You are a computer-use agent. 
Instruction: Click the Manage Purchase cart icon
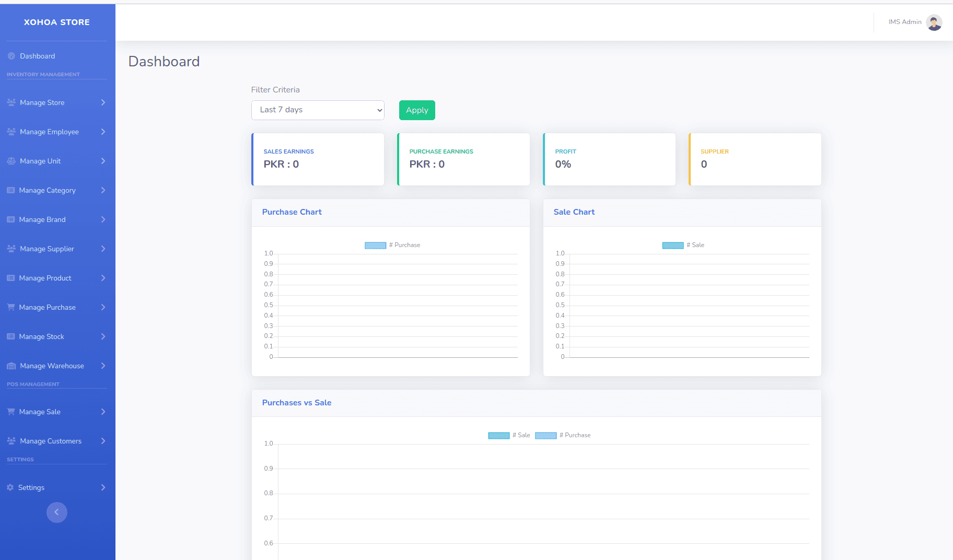10,307
